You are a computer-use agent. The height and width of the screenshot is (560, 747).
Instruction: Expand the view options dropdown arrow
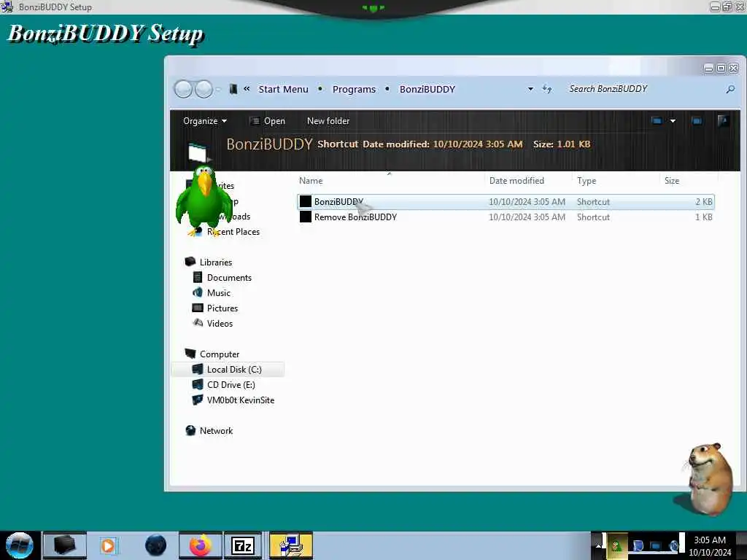(673, 121)
